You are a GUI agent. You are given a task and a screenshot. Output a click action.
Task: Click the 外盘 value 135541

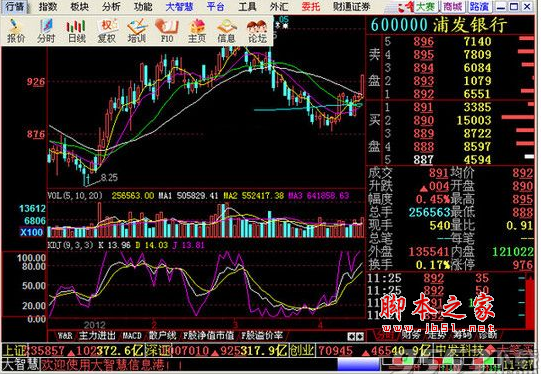coord(429,252)
